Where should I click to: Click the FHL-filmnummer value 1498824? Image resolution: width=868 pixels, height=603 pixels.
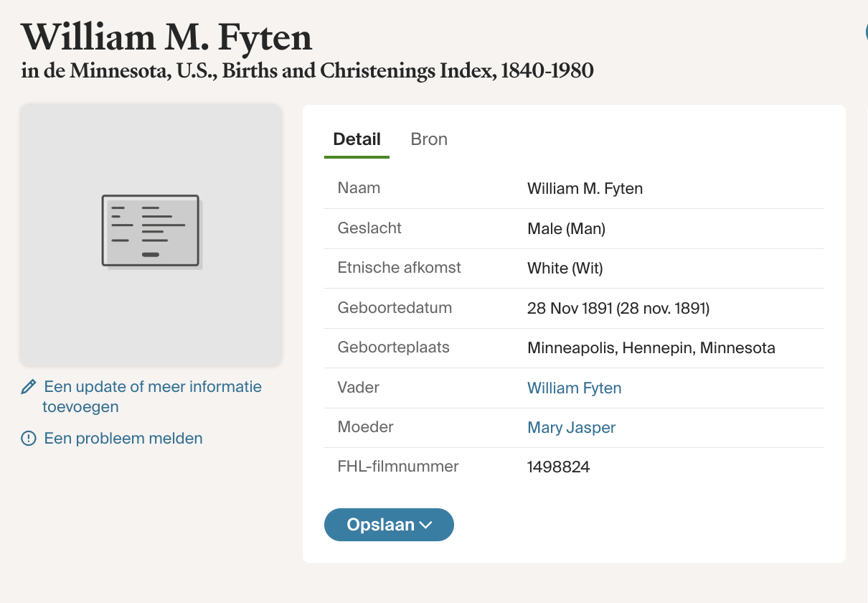tap(558, 467)
